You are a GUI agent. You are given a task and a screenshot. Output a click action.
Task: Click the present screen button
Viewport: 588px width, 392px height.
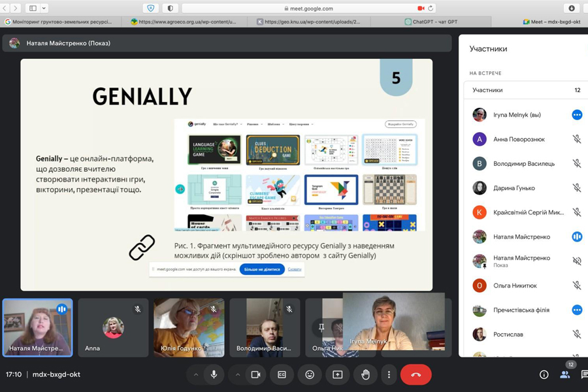pyautogui.click(x=338, y=374)
